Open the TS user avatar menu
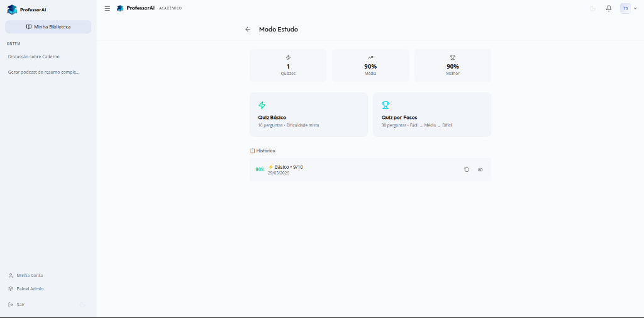 (625, 8)
